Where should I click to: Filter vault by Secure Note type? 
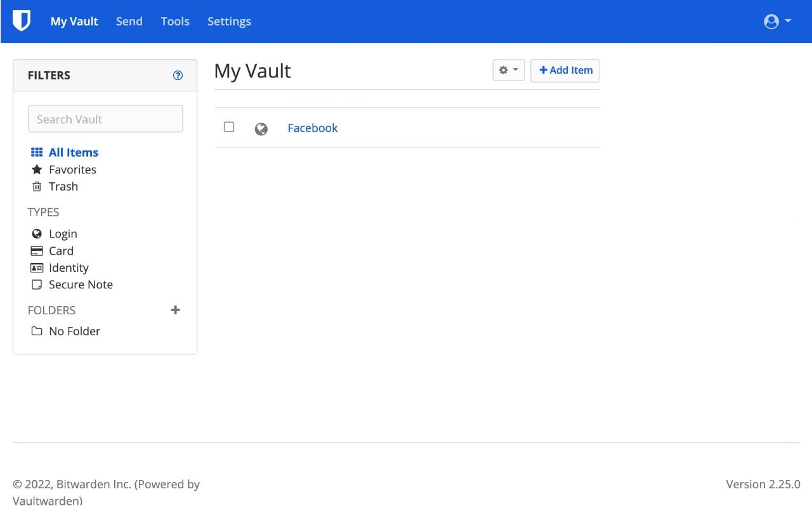(81, 284)
